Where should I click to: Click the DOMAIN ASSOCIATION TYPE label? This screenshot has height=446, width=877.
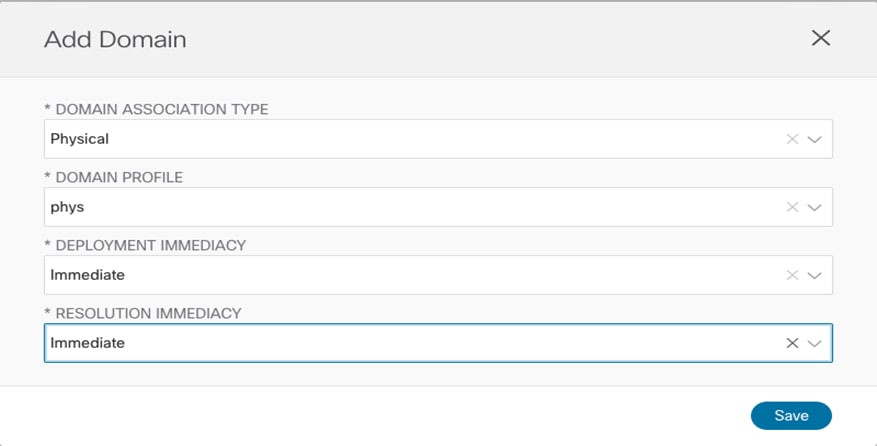(157, 109)
